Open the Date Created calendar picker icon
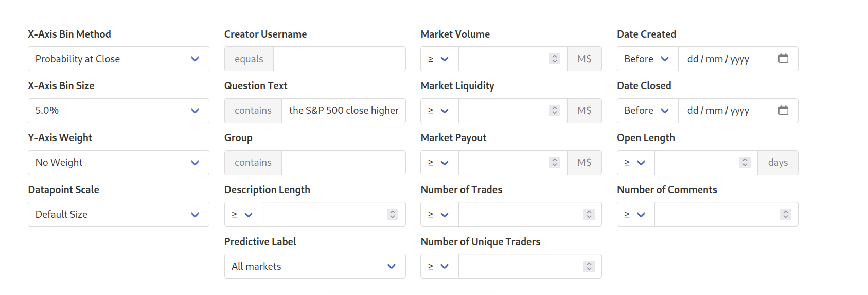Viewport: 868px width, 295px height. [x=783, y=58]
